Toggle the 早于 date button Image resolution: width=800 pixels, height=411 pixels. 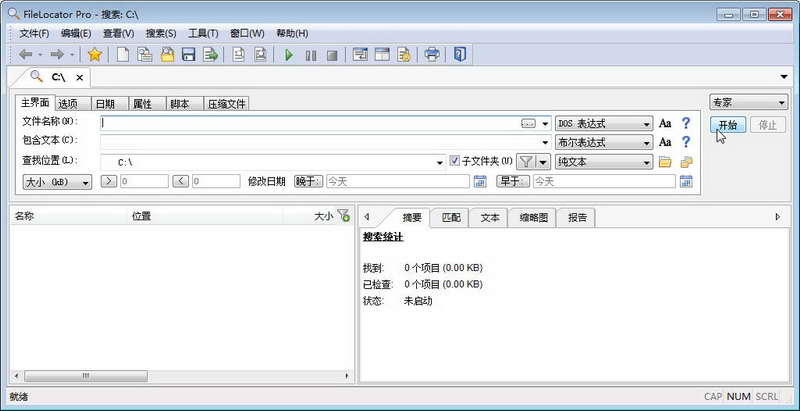(x=513, y=181)
